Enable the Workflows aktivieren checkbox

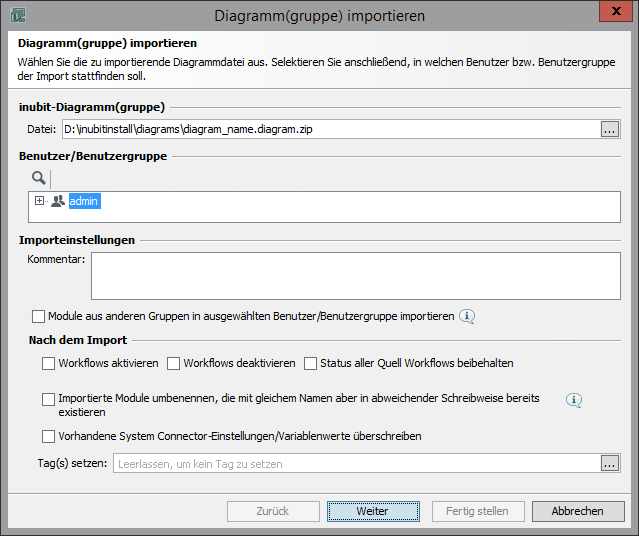click(x=49, y=363)
